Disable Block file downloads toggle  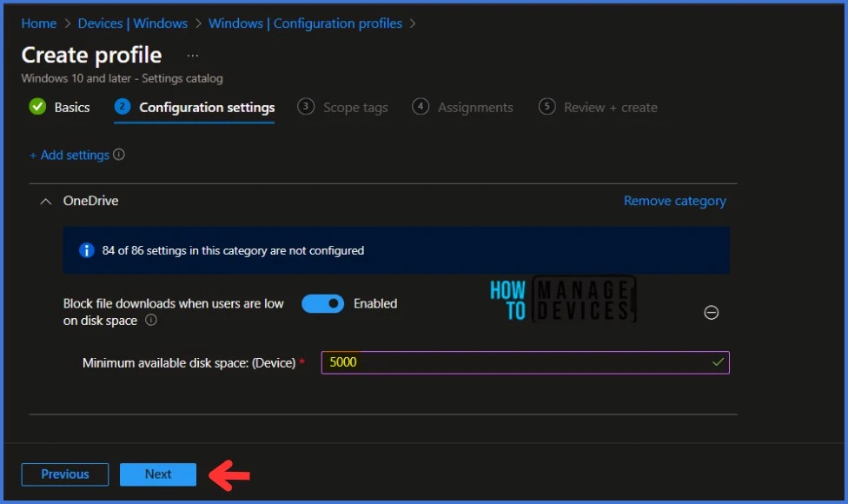[x=323, y=304]
